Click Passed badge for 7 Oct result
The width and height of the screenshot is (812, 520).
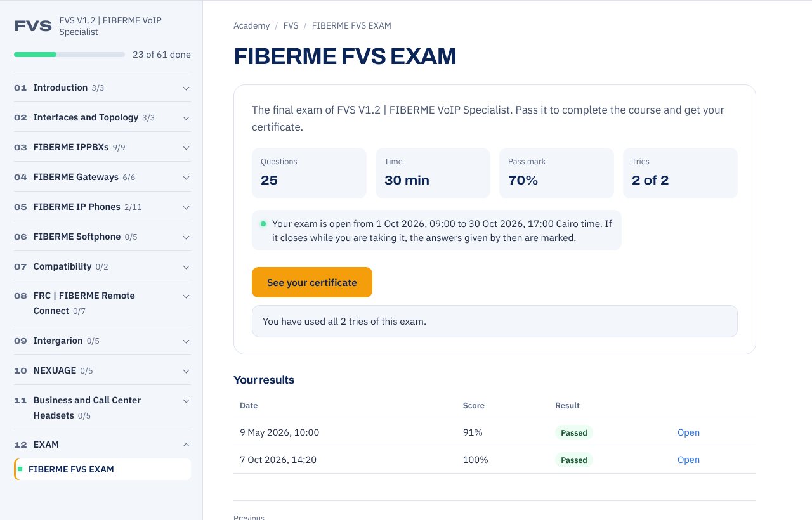[x=574, y=460]
